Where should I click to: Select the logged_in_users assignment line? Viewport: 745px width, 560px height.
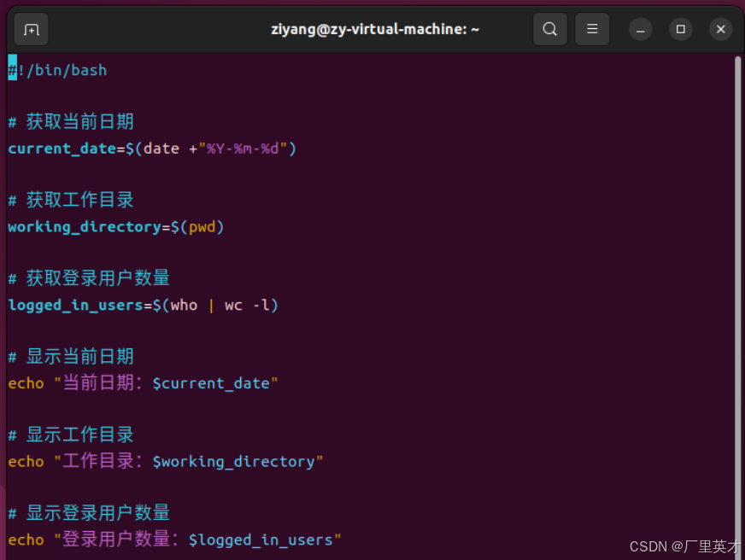[x=142, y=305]
